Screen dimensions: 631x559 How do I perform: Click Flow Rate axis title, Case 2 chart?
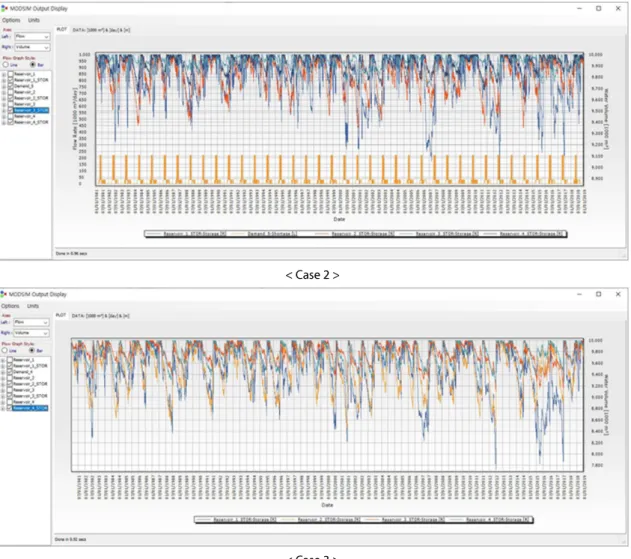[75, 119]
